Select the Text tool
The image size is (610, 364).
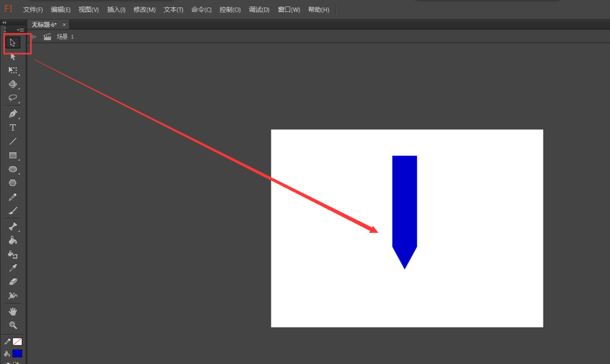pyautogui.click(x=12, y=127)
